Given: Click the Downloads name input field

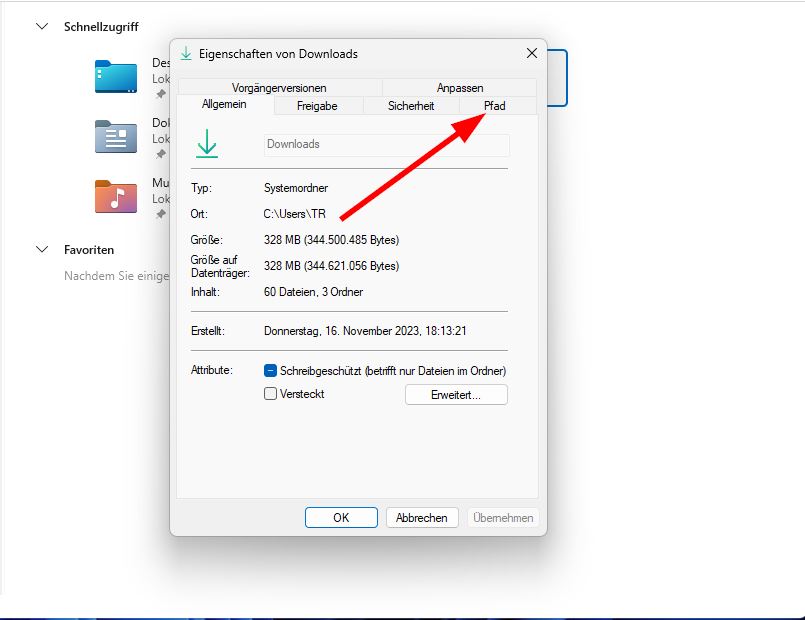Looking at the screenshot, I should click(386, 144).
